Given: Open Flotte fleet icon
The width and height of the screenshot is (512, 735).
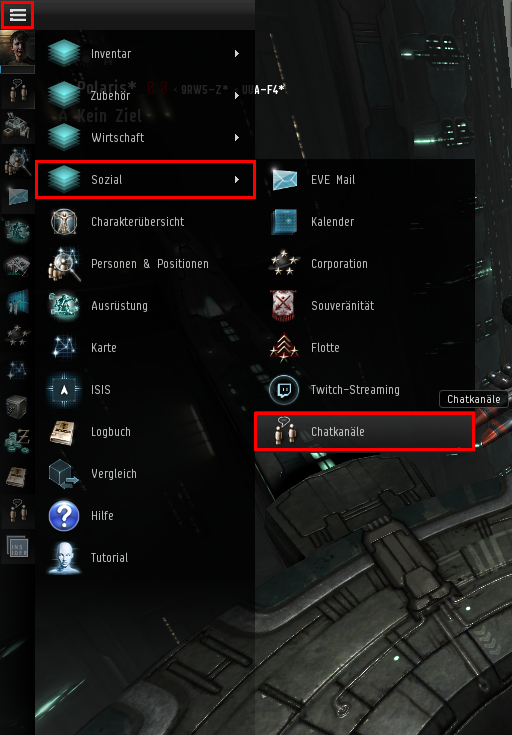Looking at the screenshot, I should (284, 347).
